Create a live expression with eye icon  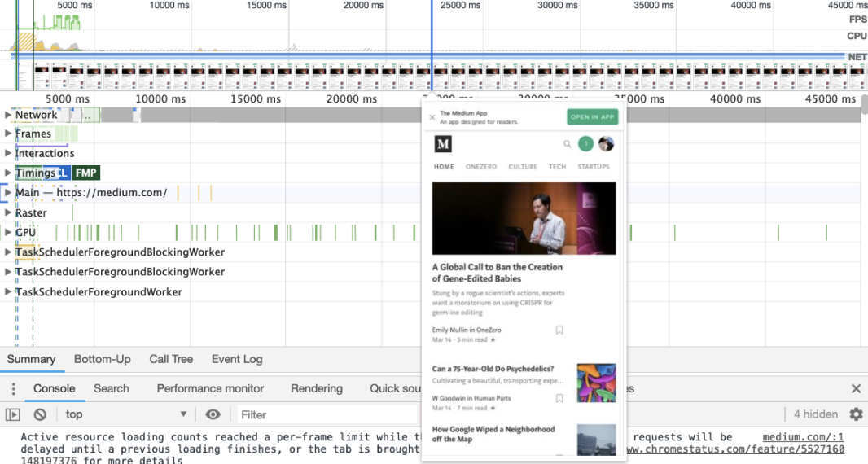point(213,414)
